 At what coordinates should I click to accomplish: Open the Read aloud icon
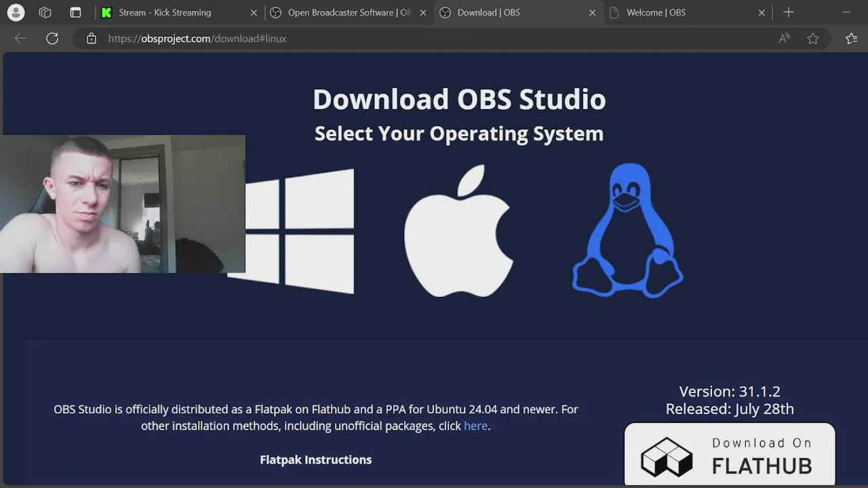(784, 39)
